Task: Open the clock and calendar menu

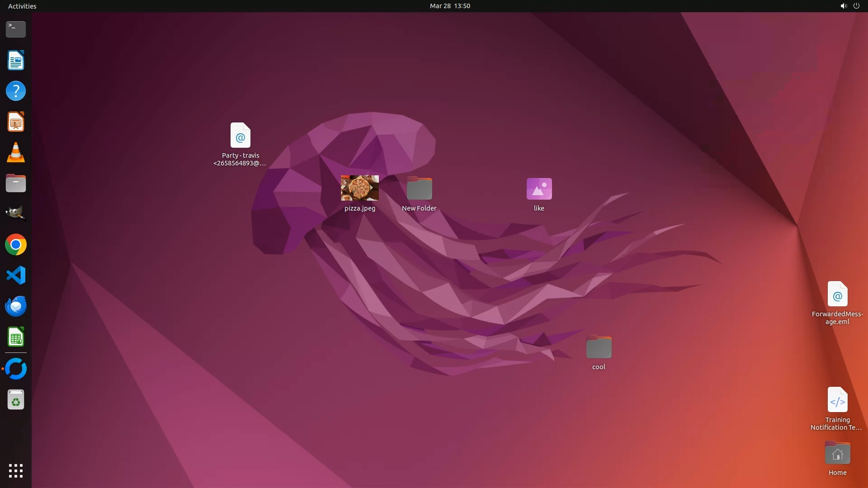Action: [449, 6]
